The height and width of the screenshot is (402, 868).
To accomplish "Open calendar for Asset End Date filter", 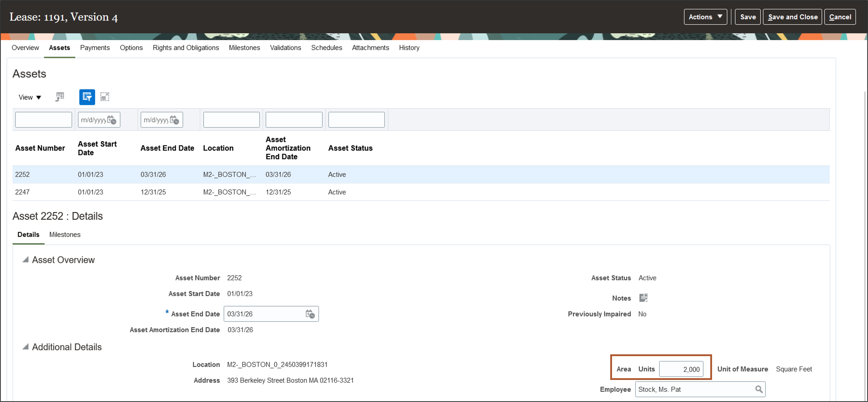I will tap(174, 120).
